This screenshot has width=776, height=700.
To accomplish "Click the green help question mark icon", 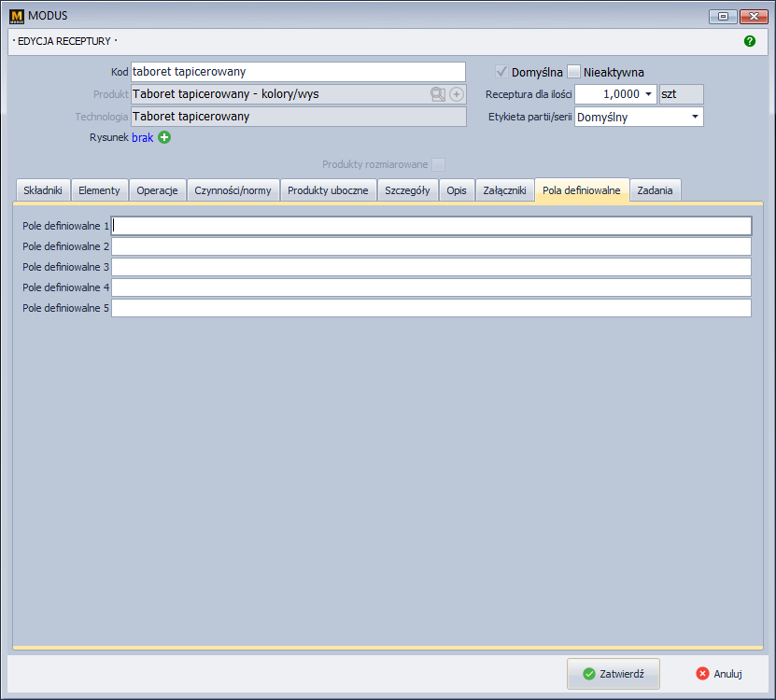I will pyautogui.click(x=749, y=41).
